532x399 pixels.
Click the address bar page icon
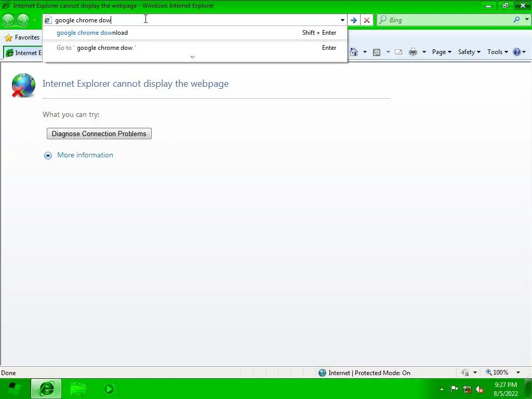48,20
